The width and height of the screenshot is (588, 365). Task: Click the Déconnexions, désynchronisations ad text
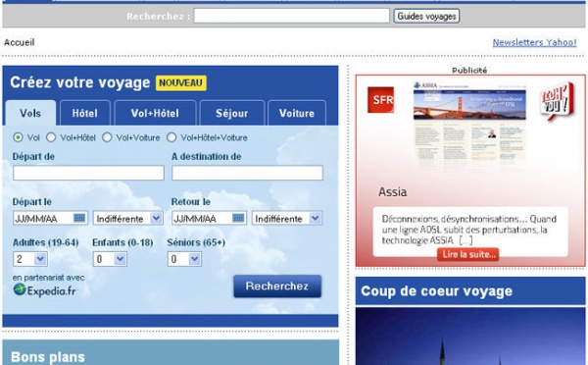pyautogui.click(x=469, y=230)
